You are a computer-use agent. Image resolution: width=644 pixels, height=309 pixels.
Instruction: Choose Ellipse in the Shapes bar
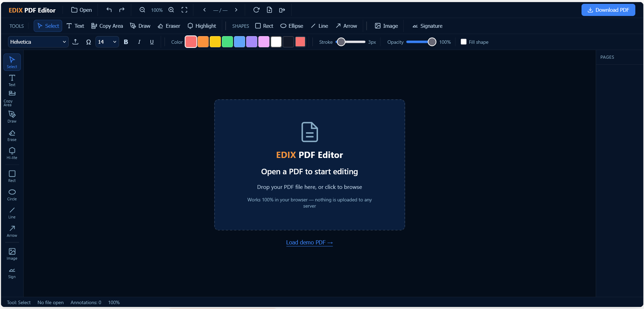coord(292,26)
